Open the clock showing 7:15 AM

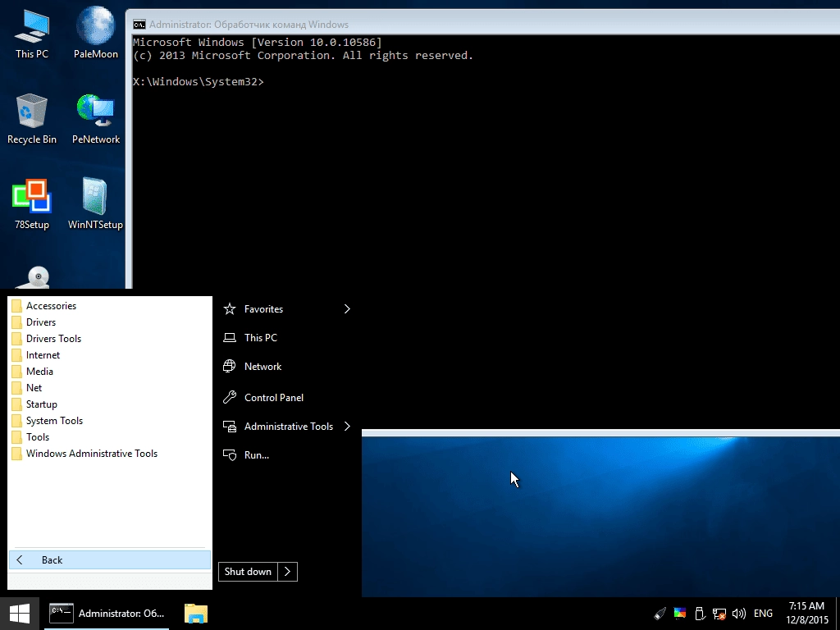807,614
